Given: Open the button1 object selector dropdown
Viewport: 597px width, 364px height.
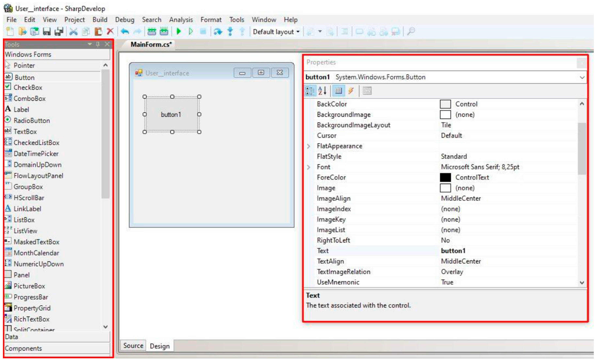Looking at the screenshot, I should (x=582, y=78).
